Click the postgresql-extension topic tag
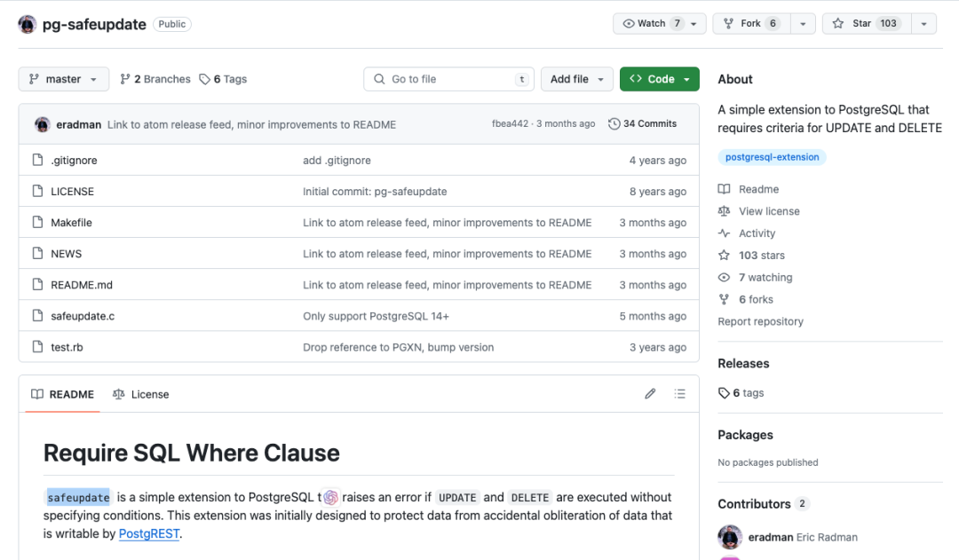Image resolution: width=959 pixels, height=560 pixels. click(772, 157)
